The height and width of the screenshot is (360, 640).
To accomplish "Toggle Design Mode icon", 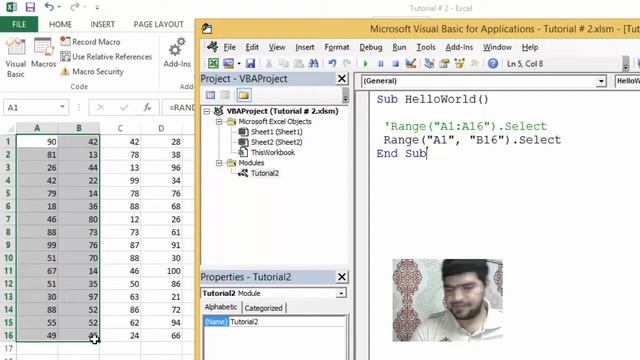I will pos(410,63).
